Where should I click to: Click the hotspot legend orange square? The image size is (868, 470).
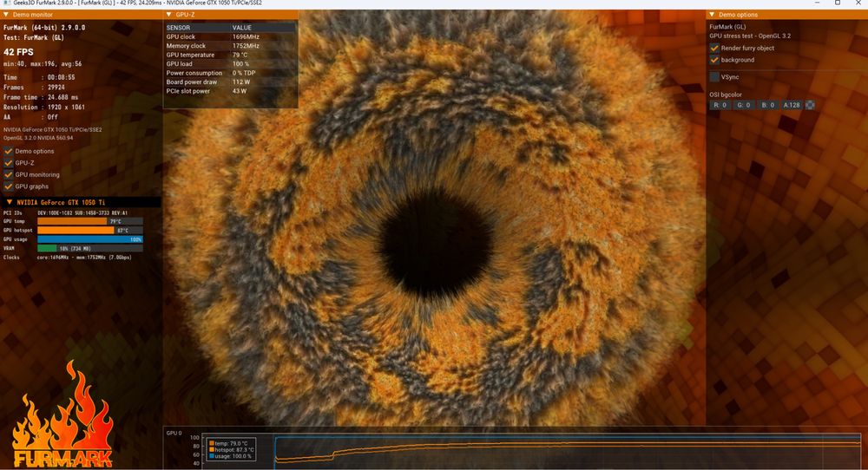pos(212,449)
